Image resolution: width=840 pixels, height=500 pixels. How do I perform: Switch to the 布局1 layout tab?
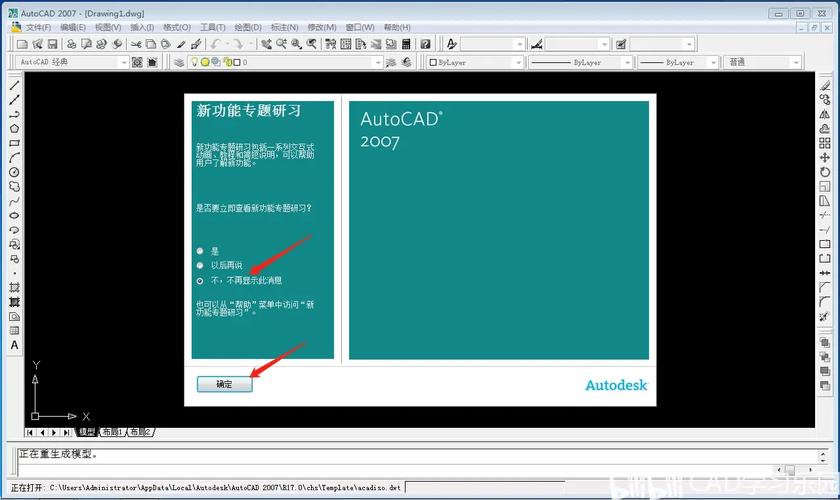pyautogui.click(x=112, y=431)
